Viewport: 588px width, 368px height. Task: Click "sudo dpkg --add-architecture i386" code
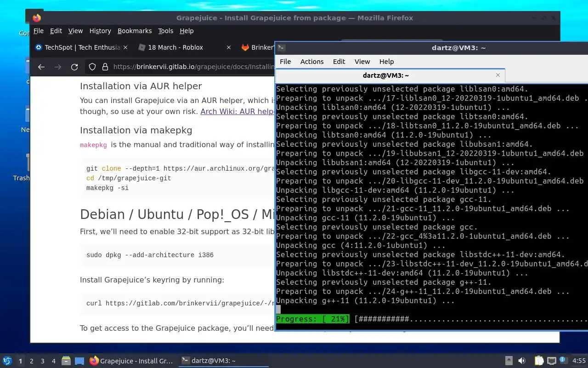[x=150, y=255]
